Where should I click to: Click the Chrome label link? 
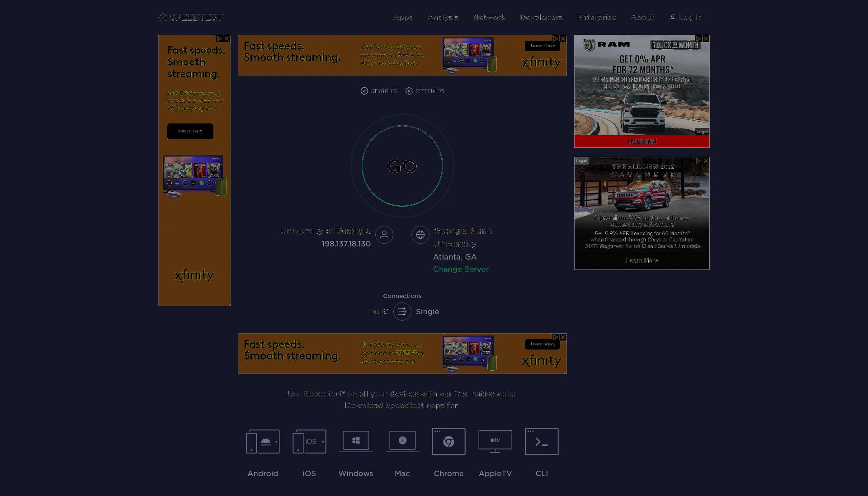(x=449, y=473)
